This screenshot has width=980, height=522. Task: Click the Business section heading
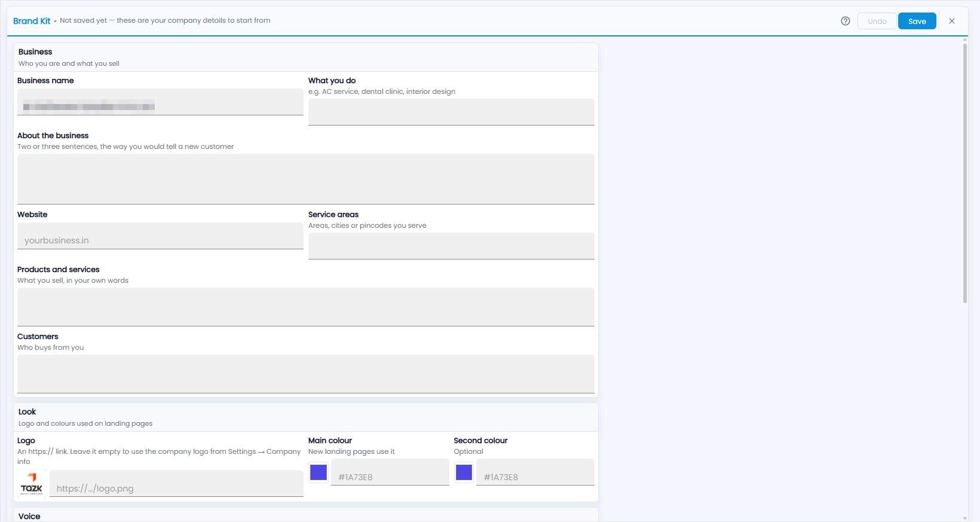pos(35,52)
